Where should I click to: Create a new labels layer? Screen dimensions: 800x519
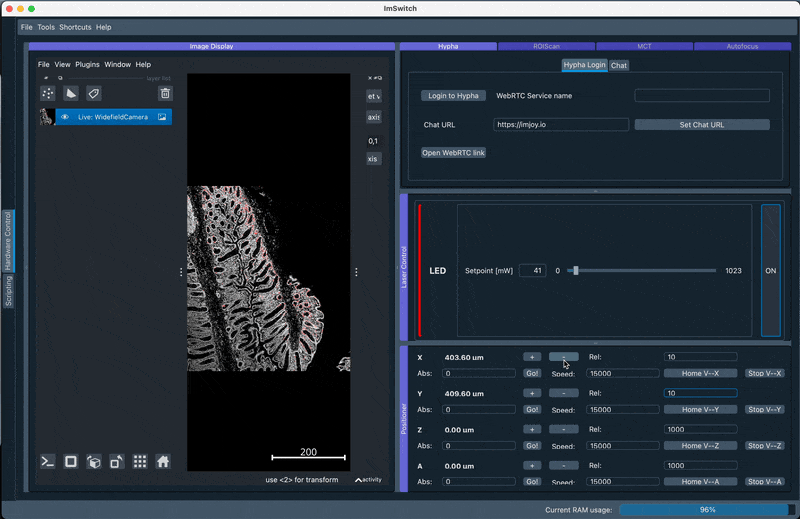pos(94,93)
